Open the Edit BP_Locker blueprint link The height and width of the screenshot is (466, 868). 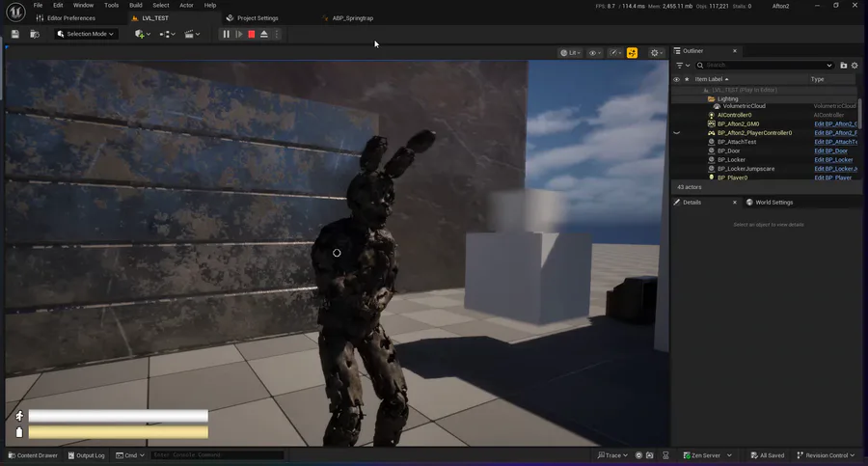(833, 159)
